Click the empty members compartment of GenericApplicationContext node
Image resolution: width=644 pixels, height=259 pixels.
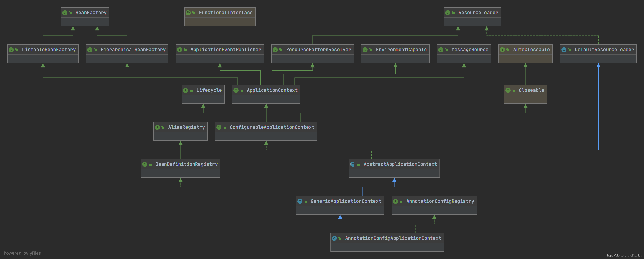coord(340,210)
